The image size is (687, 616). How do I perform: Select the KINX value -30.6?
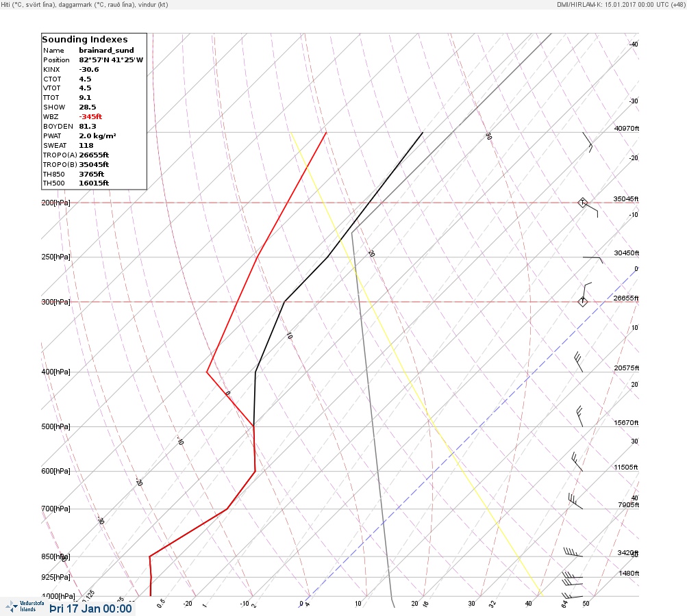pos(89,70)
